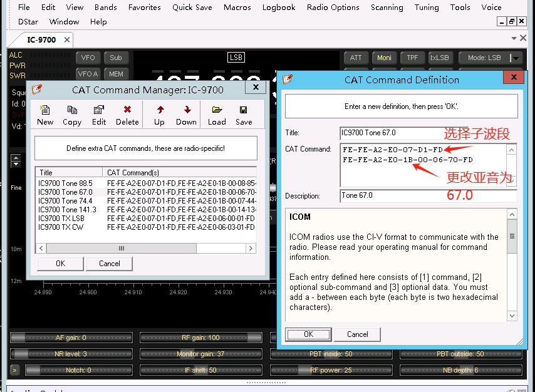The image size is (535, 392).
Task: Adjust the RF power slider
Action: coord(331,370)
